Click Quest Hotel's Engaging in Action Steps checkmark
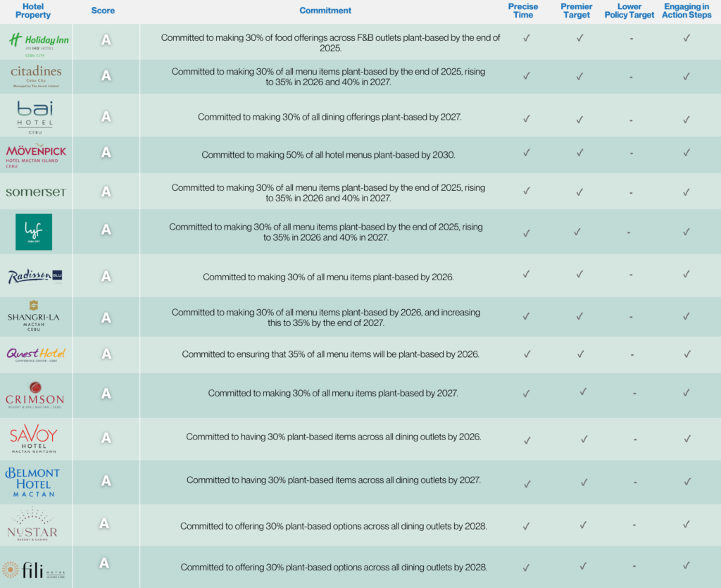Viewport: 721px width, 588px height. tap(686, 354)
